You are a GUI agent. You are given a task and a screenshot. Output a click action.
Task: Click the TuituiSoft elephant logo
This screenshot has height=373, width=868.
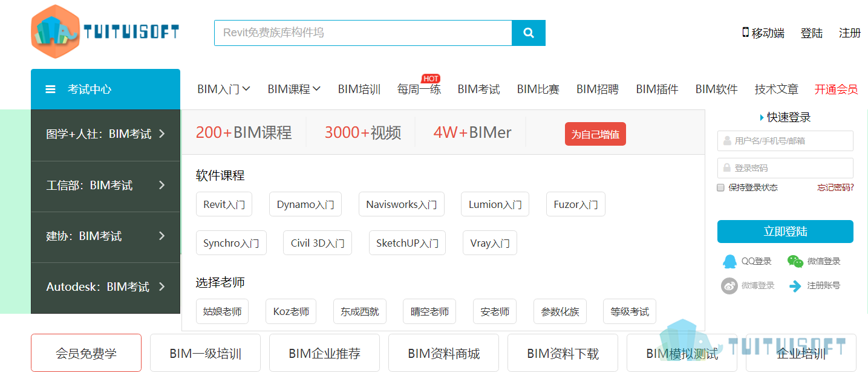(x=105, y=31)
